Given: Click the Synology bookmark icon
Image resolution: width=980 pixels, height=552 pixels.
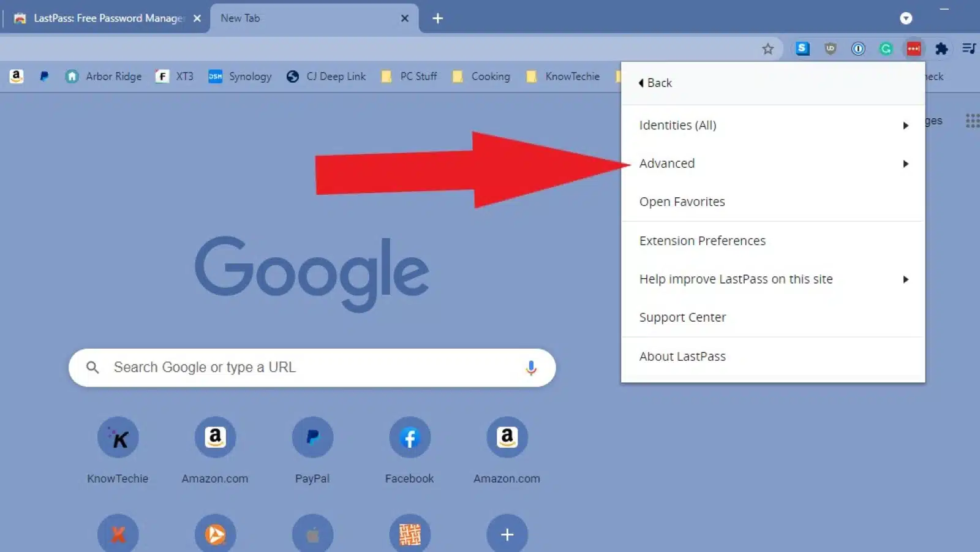Looking at the screenshot, I should pos(216,76).
